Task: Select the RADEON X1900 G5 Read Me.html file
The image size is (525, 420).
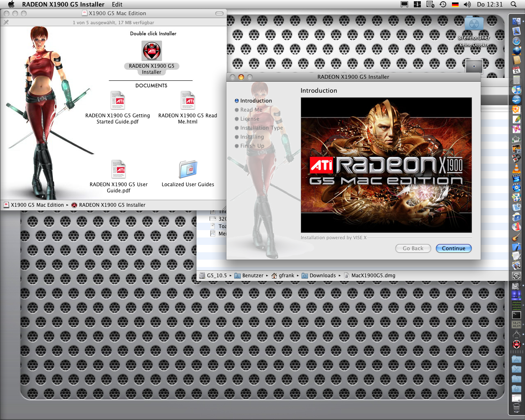Action: [188, 101]
